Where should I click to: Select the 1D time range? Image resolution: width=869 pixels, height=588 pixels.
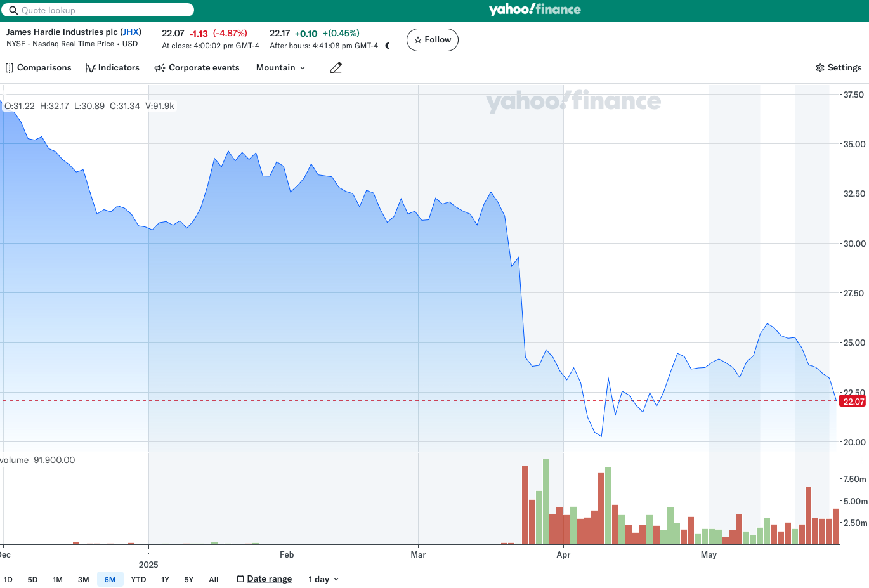(x=8, y=580)
